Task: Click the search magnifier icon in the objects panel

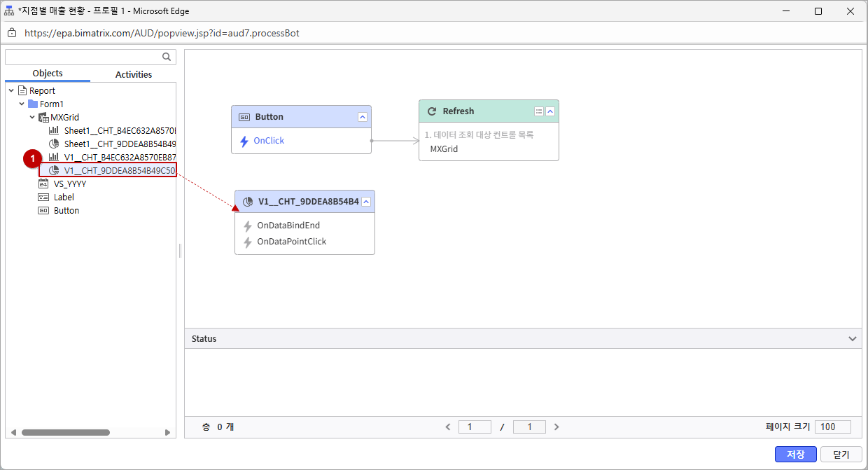Action: tap(167, 57)
